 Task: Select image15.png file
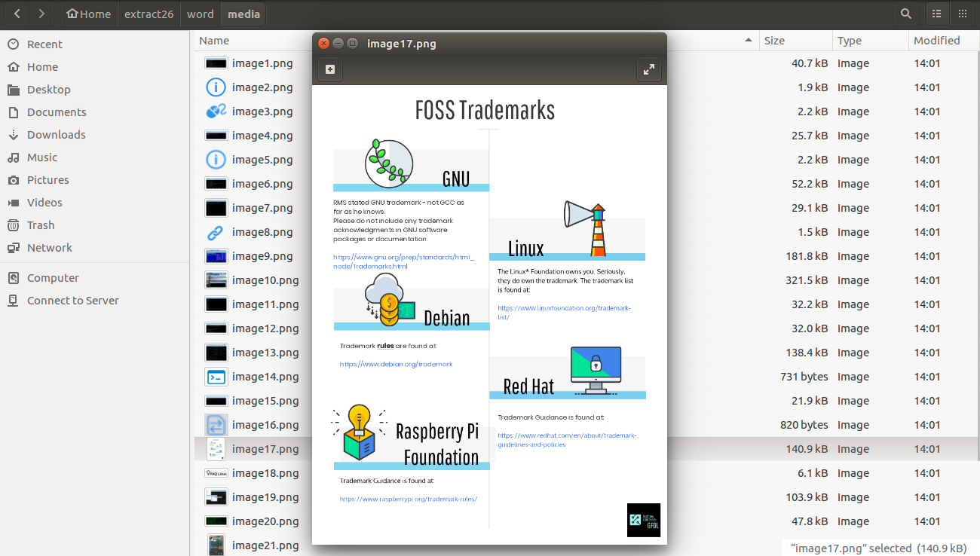(265, 401)
